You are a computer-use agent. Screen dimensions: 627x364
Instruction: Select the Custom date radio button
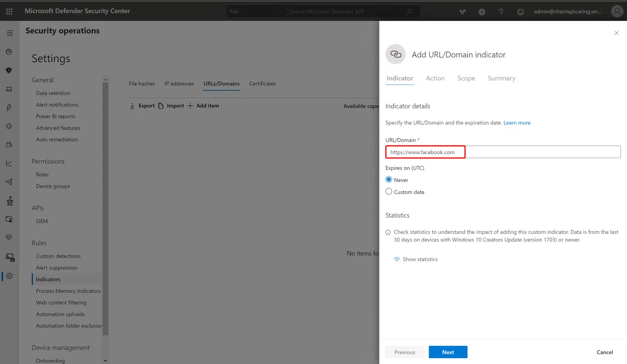389,192
